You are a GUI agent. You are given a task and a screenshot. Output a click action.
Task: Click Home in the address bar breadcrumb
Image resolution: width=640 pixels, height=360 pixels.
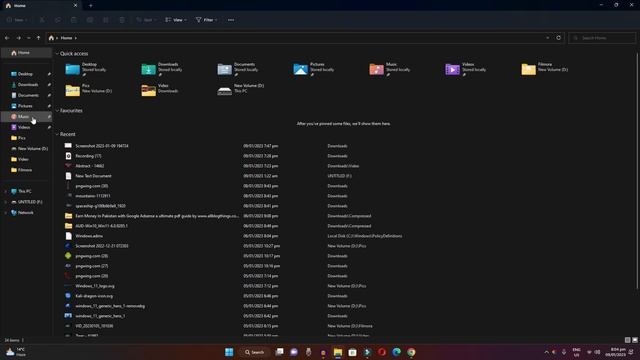(67, 38)
